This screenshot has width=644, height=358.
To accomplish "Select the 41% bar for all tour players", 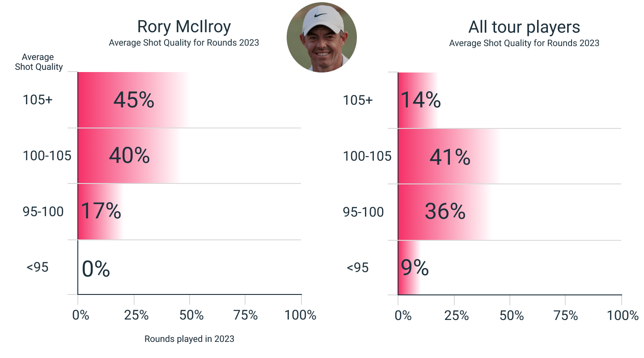I will (449, 157).
